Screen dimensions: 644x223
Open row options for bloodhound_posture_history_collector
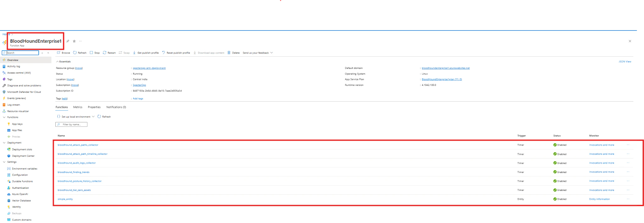pos(628,181)
